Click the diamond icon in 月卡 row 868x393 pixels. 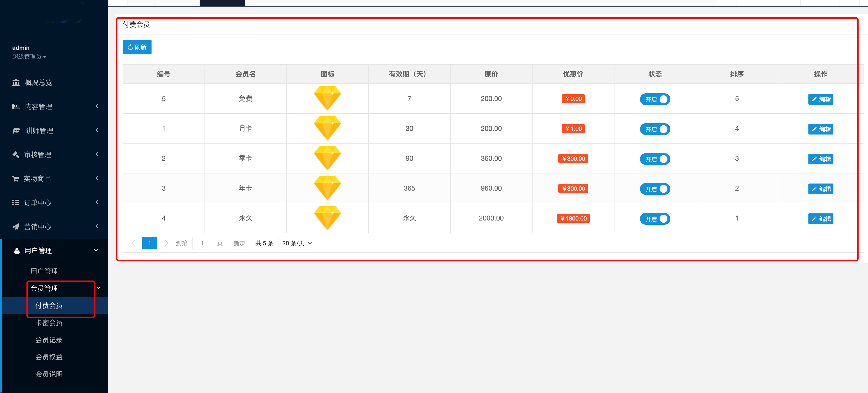[327, 128]
